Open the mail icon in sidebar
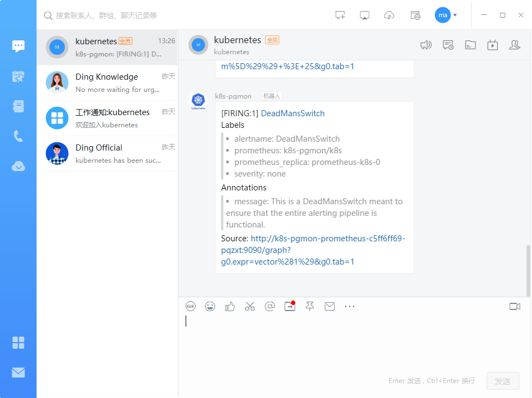Viewport: 532px width, 398px height. pyautogui.click(x=18, y=373)
